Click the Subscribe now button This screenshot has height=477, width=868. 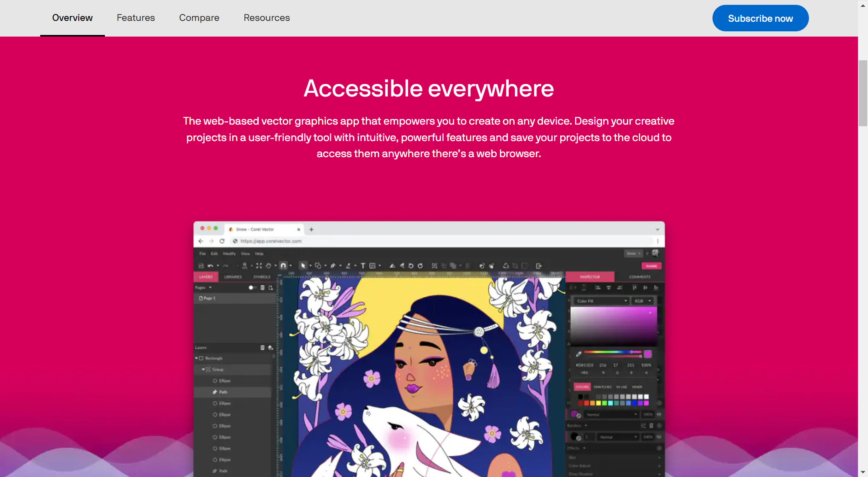(x=760, y=18)
